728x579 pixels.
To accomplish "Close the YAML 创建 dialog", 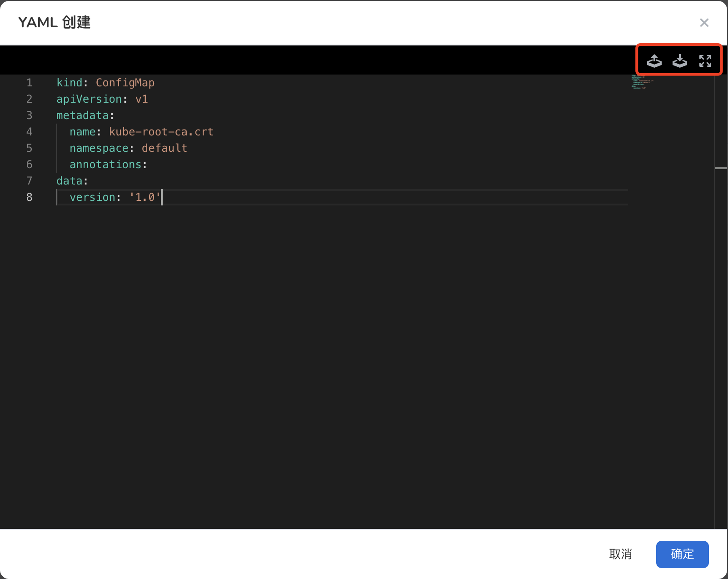I will click(704, 23).
